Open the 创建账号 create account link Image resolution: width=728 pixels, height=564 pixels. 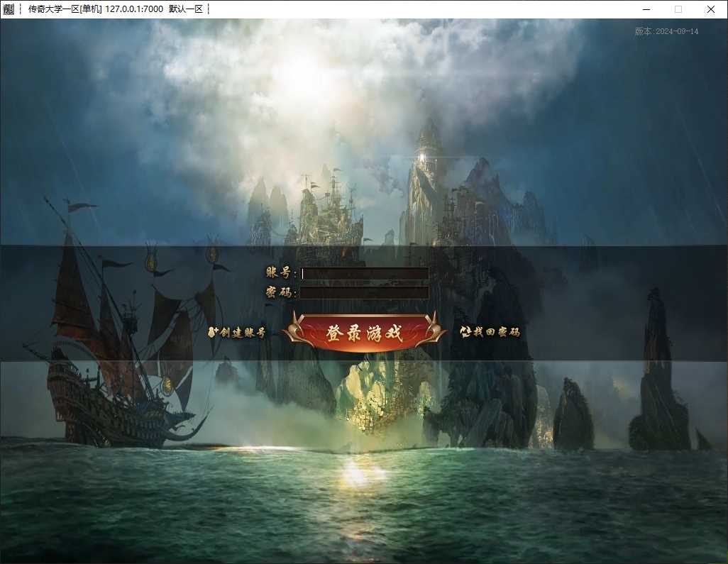coord(243,332)
